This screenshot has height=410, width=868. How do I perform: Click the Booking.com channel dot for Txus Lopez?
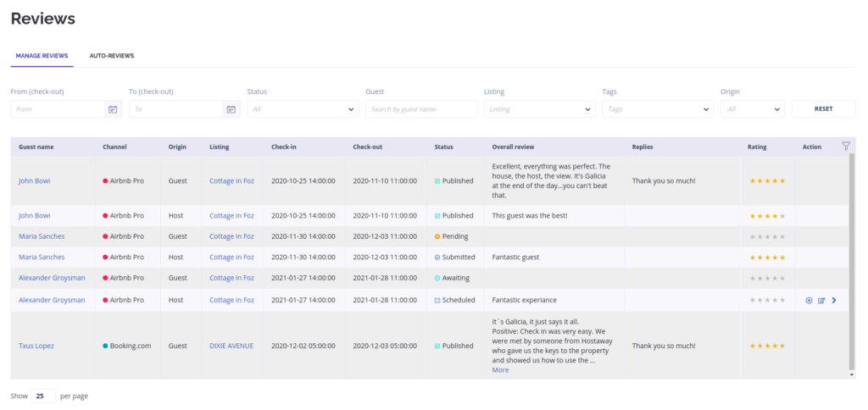(x=105, y=346)
